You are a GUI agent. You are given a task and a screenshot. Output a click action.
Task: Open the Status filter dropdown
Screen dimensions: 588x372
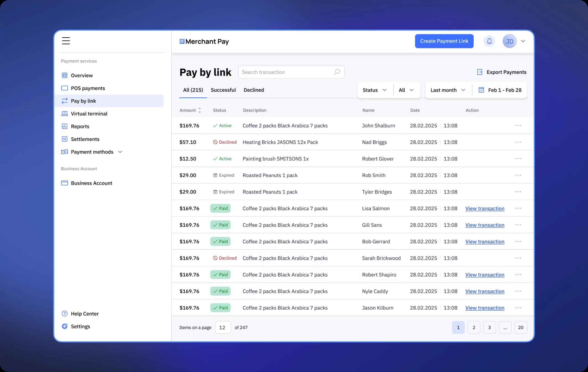pos(375,90)
